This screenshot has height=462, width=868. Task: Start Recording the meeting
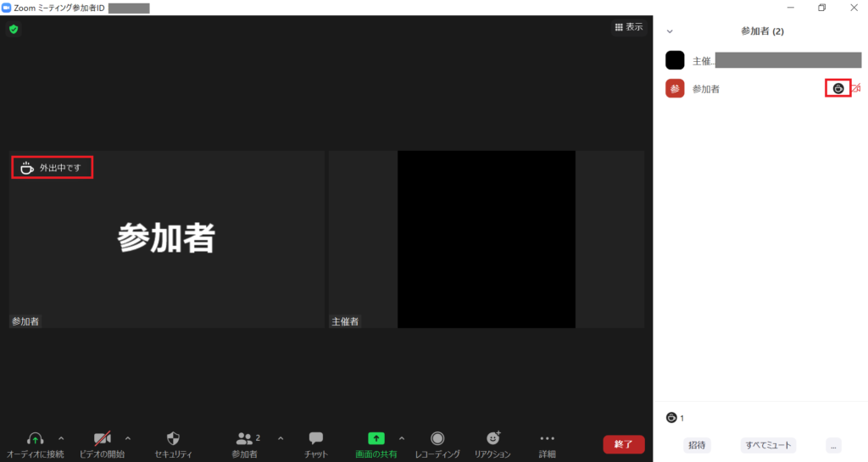coord(437,443)
